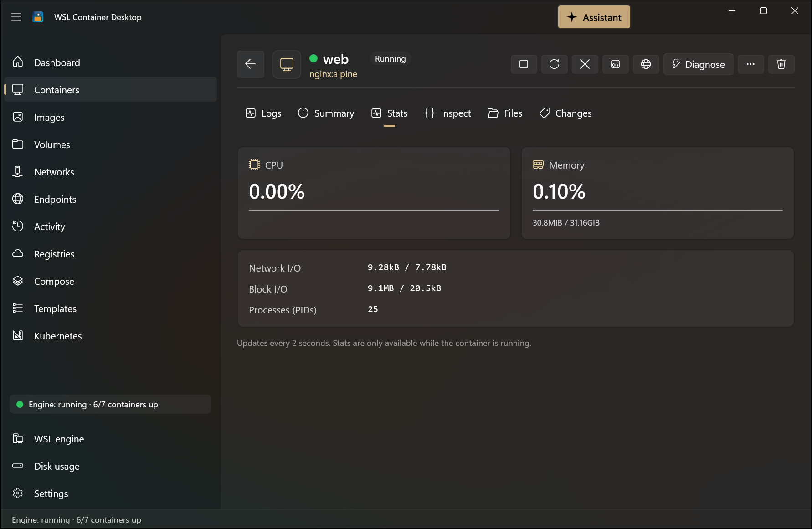Viewport: 812px width, 529px height.
Task: Open WSL engine page
Action: click(x=110, y=439)
